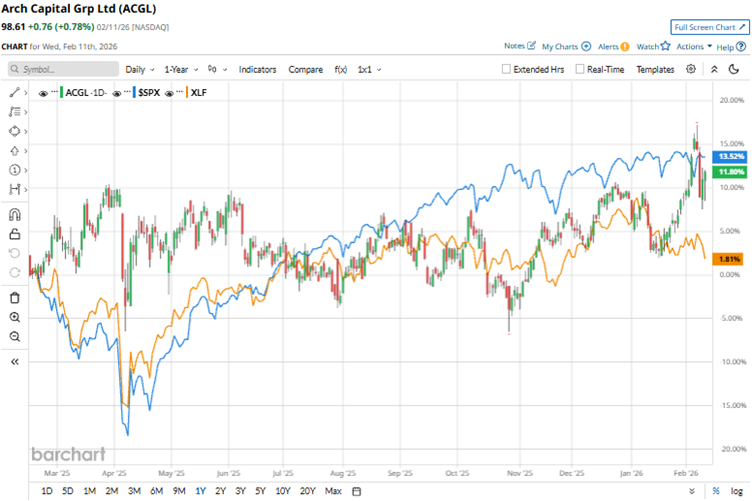Activate the magnet snap tool

pos(14,213)
